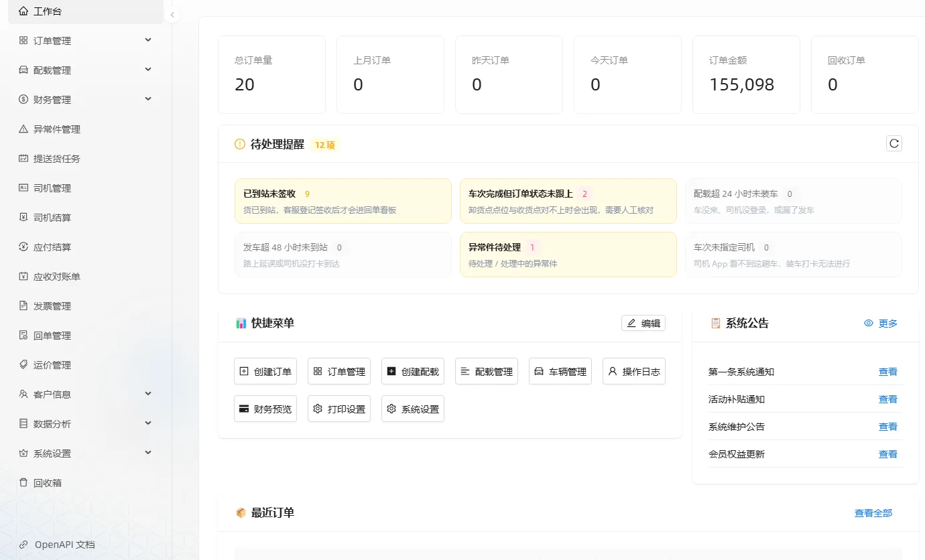
Task: Select the 总订单量 statistic card
Action: (x=271, y=74)
